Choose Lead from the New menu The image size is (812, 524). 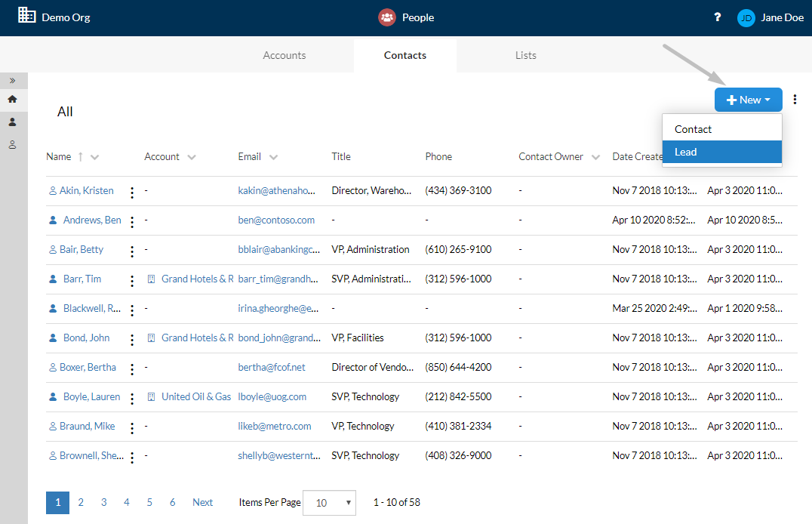(722, 152)
